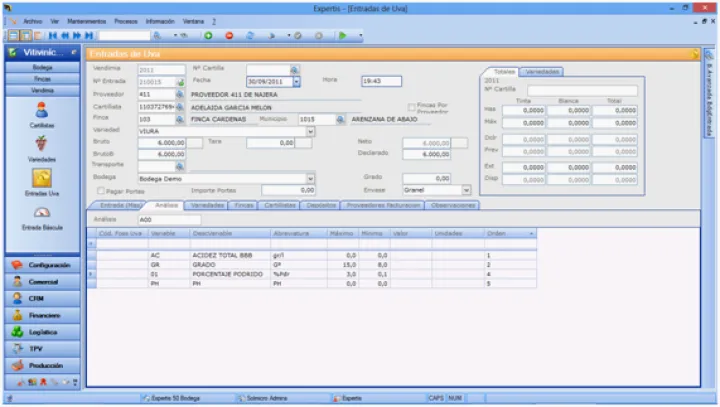This screenshot has width=720, height=407.
Task: Click the green add record toolbar icon
Action: click(208, 35)
